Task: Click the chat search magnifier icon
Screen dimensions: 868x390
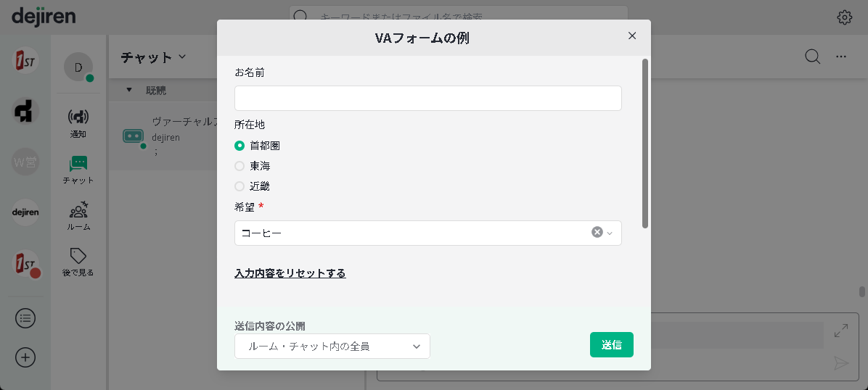Action: point(812,57)
